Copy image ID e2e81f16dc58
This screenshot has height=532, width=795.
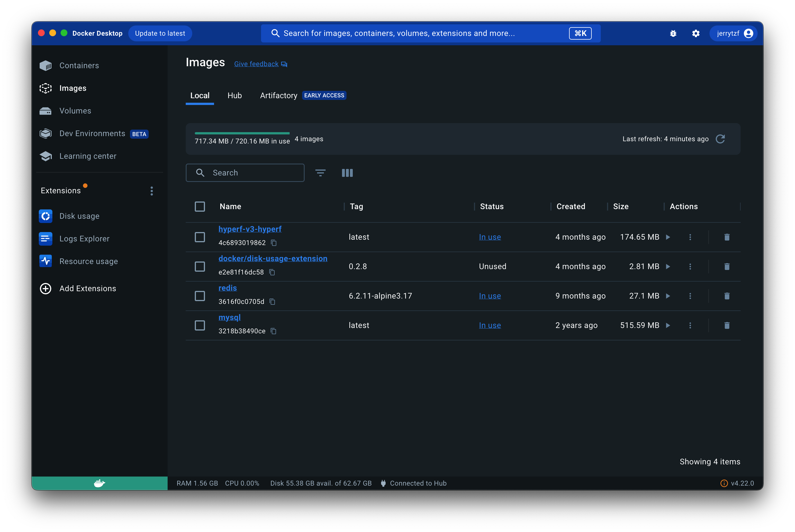click(x=272, y=272)
